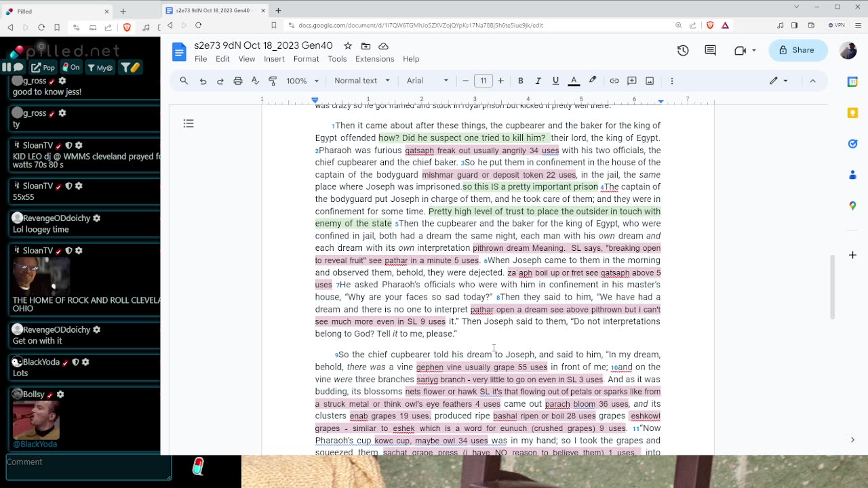Screen dimensions: 868x488
Task: Open Maps in side panel
Action: pyautogui.click(x=852, y=205)
